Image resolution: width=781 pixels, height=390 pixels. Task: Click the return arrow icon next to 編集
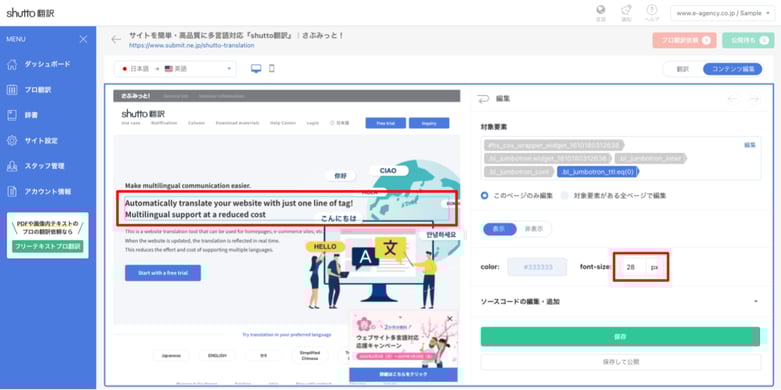click(483, 99)
